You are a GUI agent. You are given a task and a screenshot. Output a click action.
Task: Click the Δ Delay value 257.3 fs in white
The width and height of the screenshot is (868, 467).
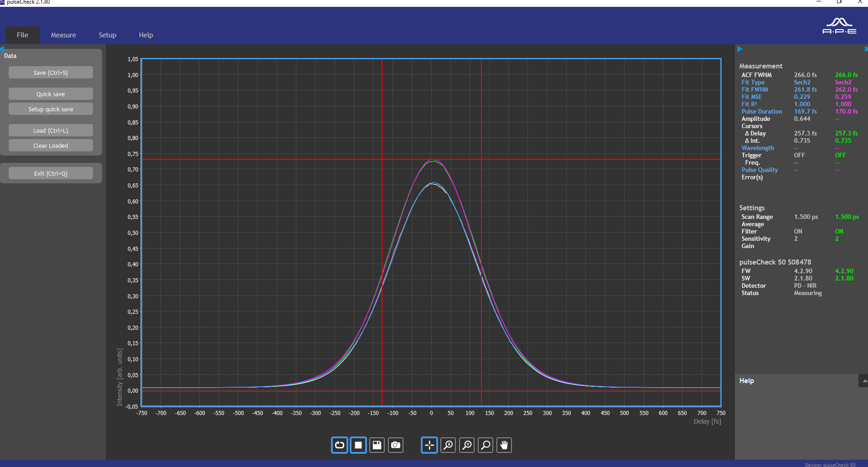click(805, 133)
